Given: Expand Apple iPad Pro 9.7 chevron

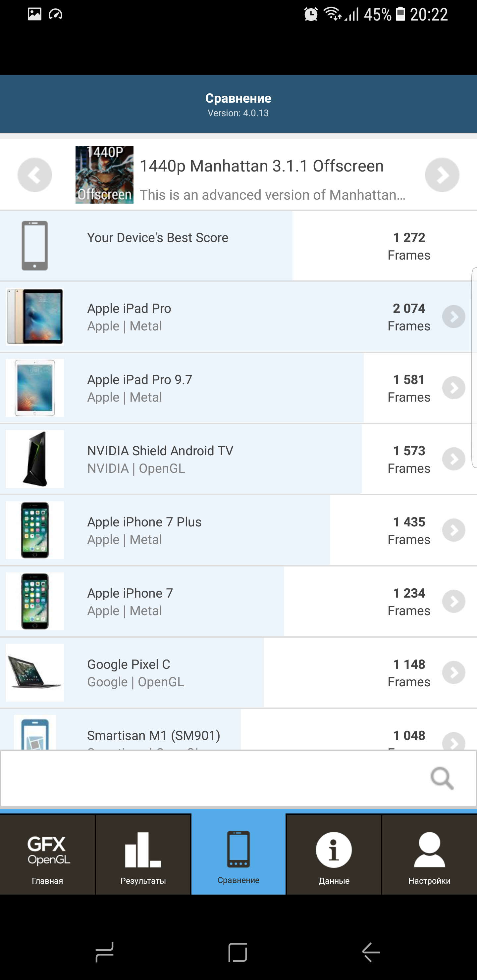Looking at the screenshot, I should [x=453, y=388].
